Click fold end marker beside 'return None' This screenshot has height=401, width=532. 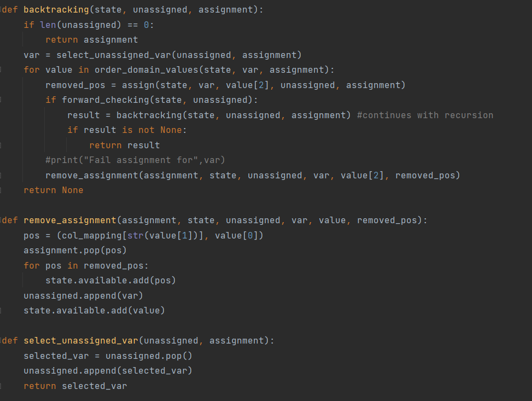[2, 190]
